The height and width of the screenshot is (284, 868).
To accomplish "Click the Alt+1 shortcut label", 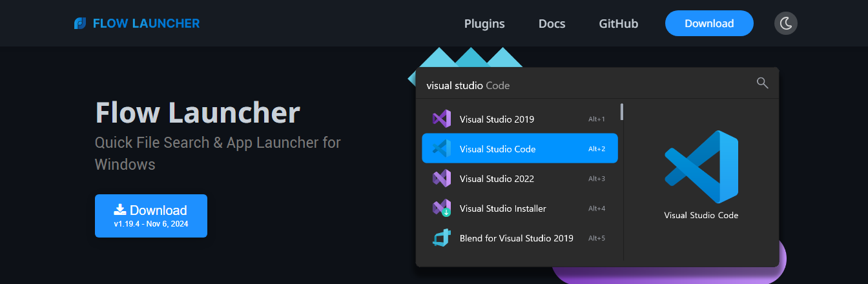I will [x=597, y=119].
